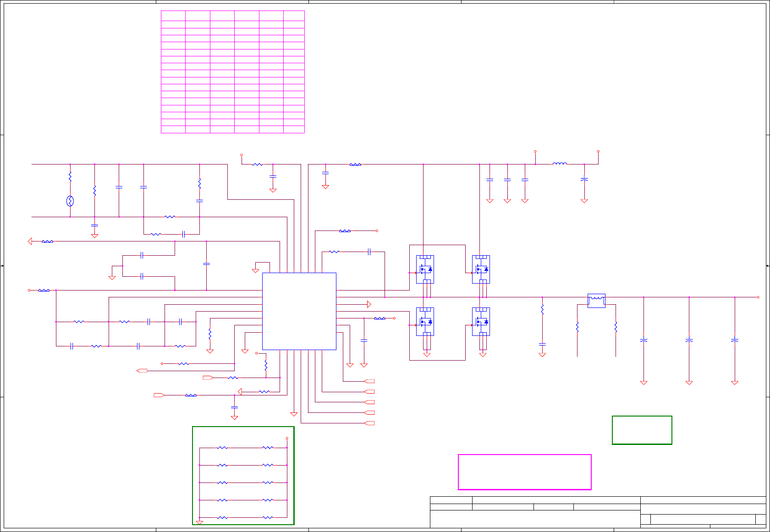Select the top-right series inductor coil
Screen dimensions: 770x532
pyautogui.click(x=560, y=163)
